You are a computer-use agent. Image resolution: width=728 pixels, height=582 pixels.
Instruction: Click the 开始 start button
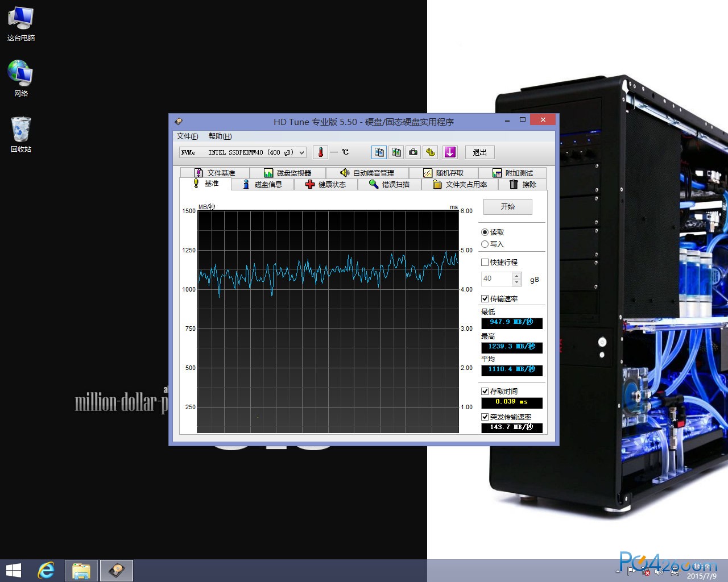click(508, 206)
